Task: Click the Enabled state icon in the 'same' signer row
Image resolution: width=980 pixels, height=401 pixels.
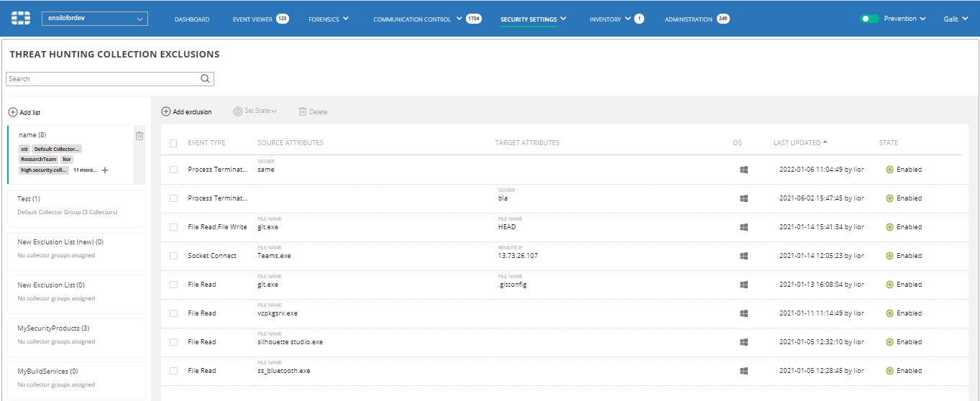Action: click(889, 170)
